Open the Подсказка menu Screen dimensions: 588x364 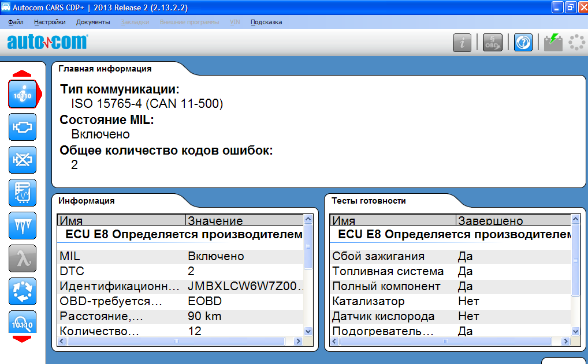(266, 22)
